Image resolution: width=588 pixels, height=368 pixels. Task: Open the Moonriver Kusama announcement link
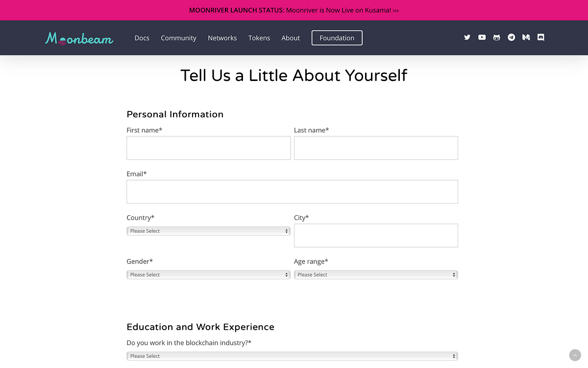pos(294,10)
